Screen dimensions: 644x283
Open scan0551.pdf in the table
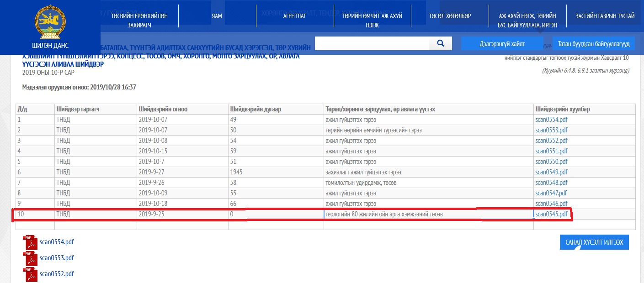coord(551,151)
